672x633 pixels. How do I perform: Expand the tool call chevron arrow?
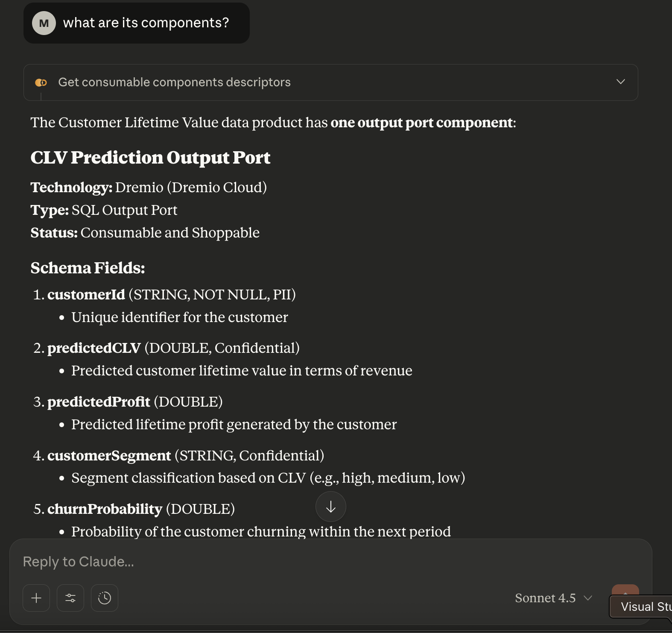[620, 82]
